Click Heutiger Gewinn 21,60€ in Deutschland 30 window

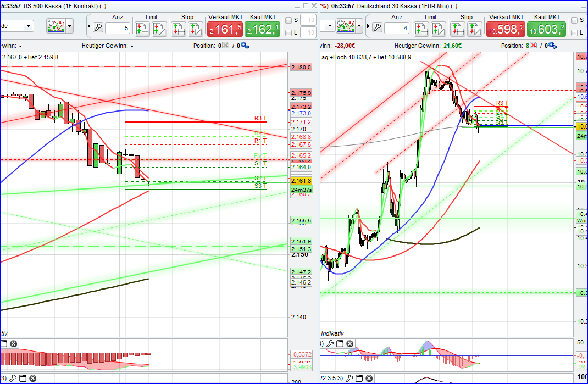point(428,46)
